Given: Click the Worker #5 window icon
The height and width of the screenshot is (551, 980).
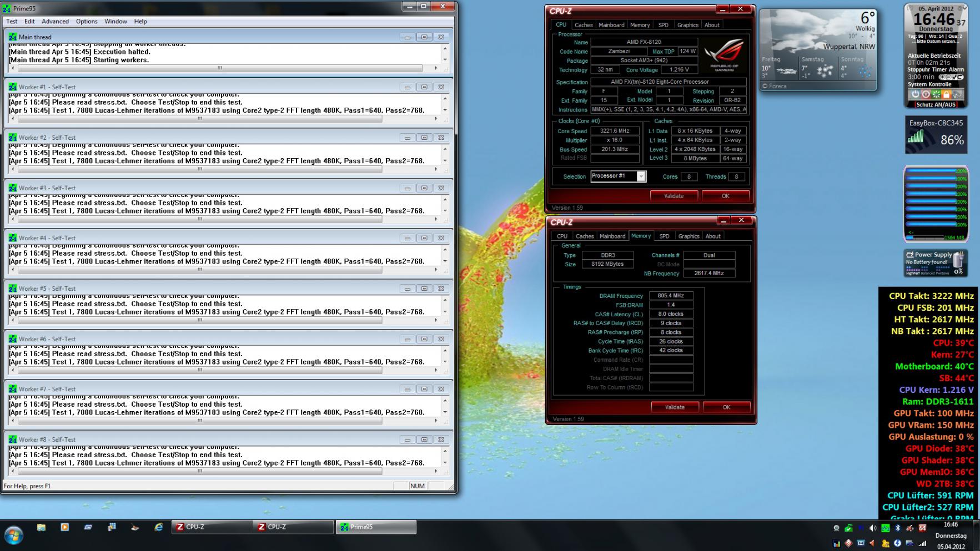Looking at the screenshot, I should [x=13, y=288].
